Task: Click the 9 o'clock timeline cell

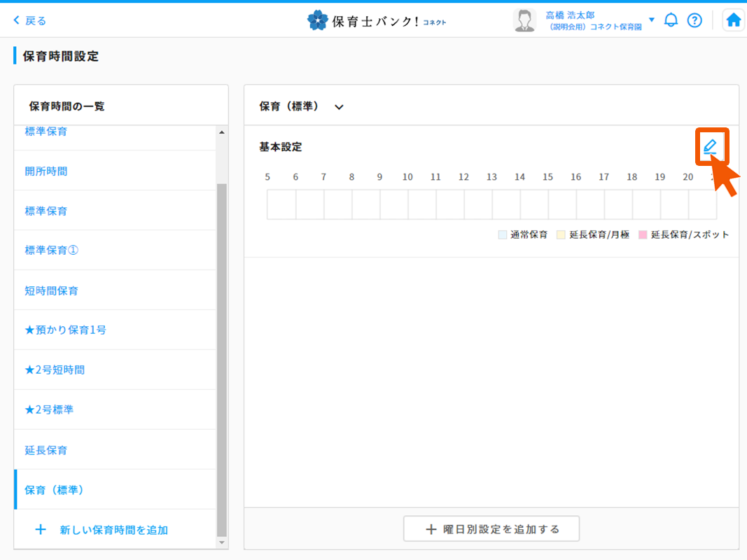Action: [x=394, y=204]
